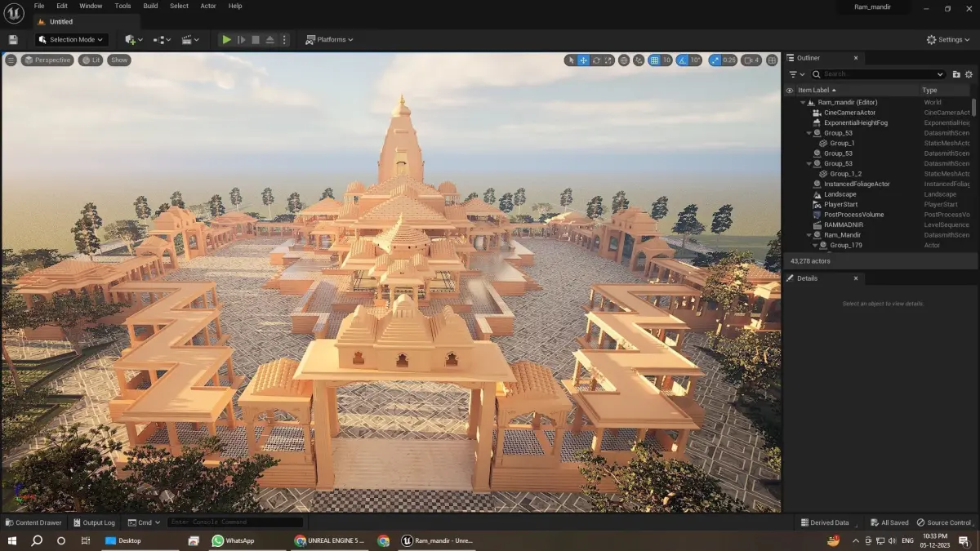Click the console command input
Viewport: 980px width, 551px height.
[x=235, y=522]
